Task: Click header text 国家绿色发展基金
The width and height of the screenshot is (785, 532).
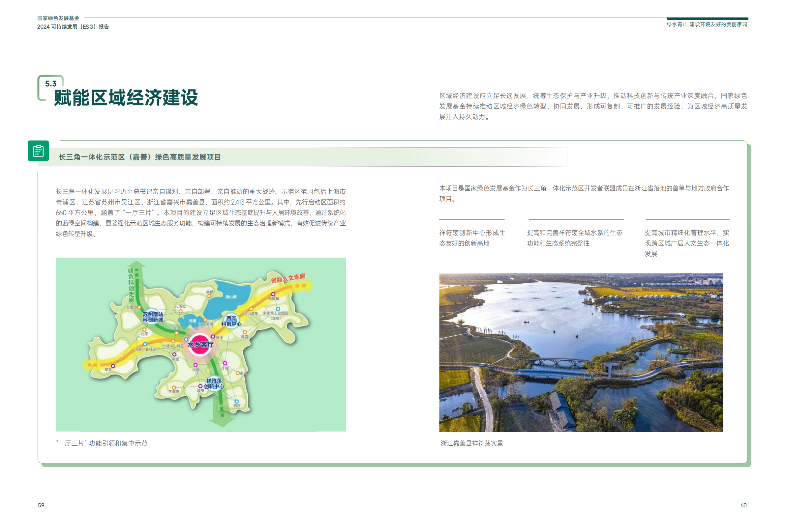Action: tap(58, 18)
